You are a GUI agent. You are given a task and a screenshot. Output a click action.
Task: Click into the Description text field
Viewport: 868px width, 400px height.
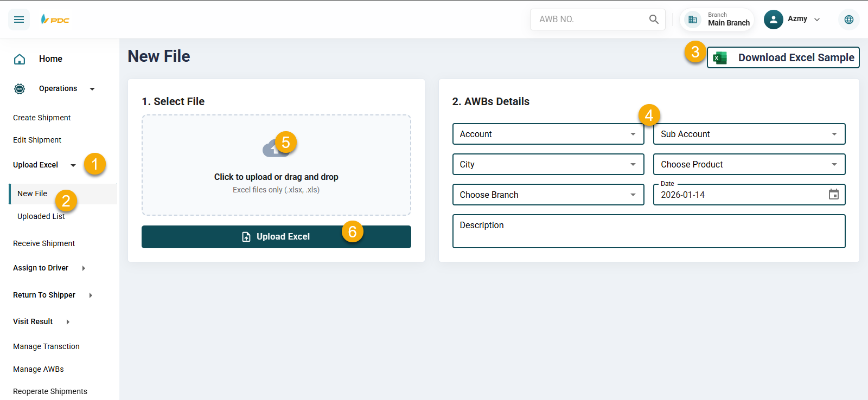(648, 231)
